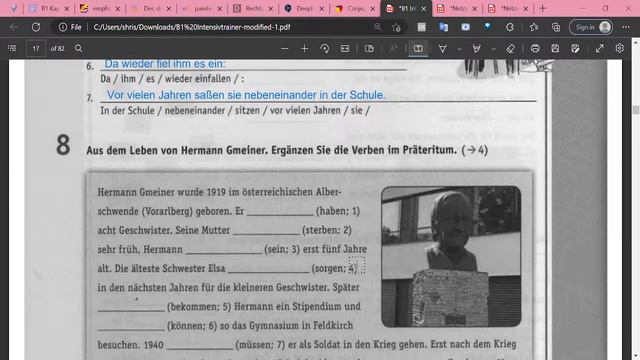Enter full screen PDF view
Screen dimensions: 640x360
tap(599, 49)
